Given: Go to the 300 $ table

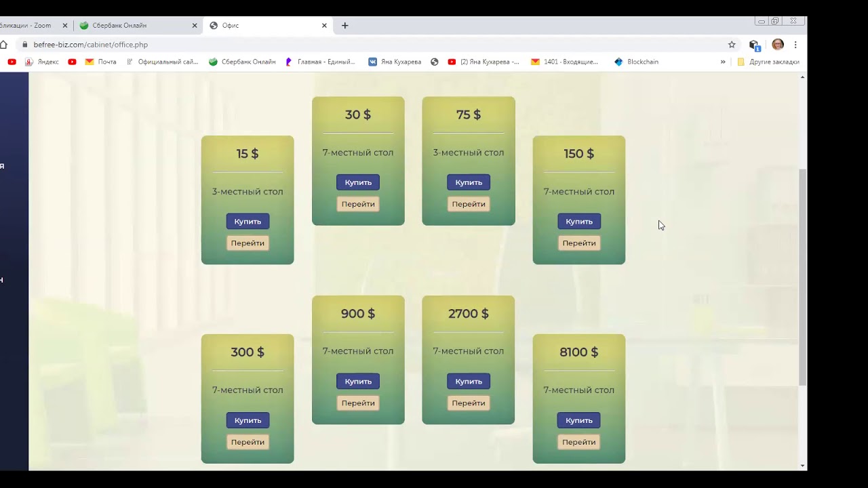Looking at the screenshot, I should click(248, 443).
